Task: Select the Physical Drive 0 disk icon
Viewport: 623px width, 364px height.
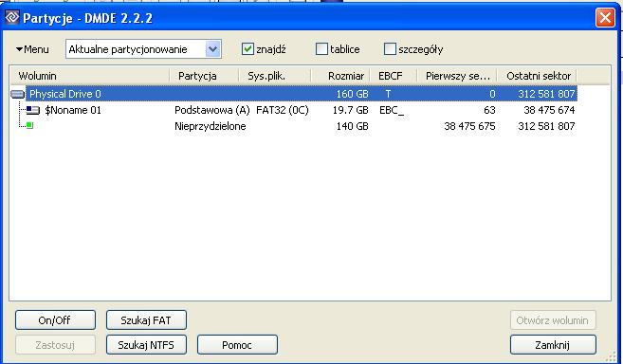Action: tap(17, 94)
